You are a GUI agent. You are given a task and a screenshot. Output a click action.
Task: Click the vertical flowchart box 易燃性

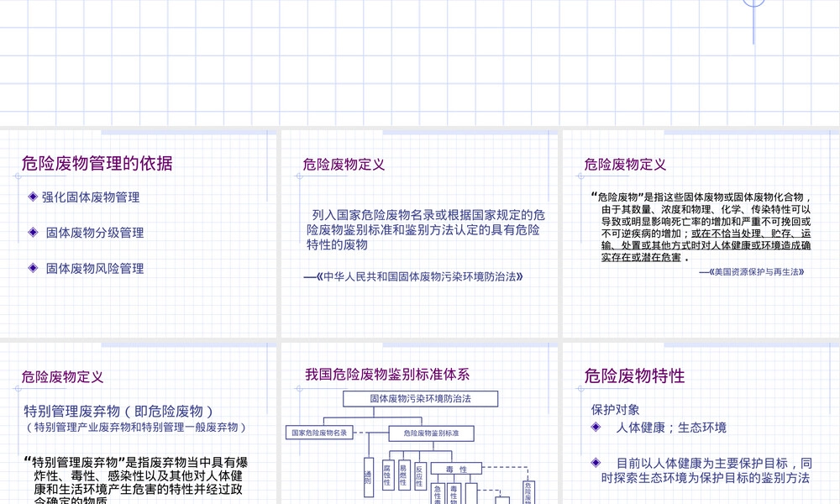coord(404,475)
